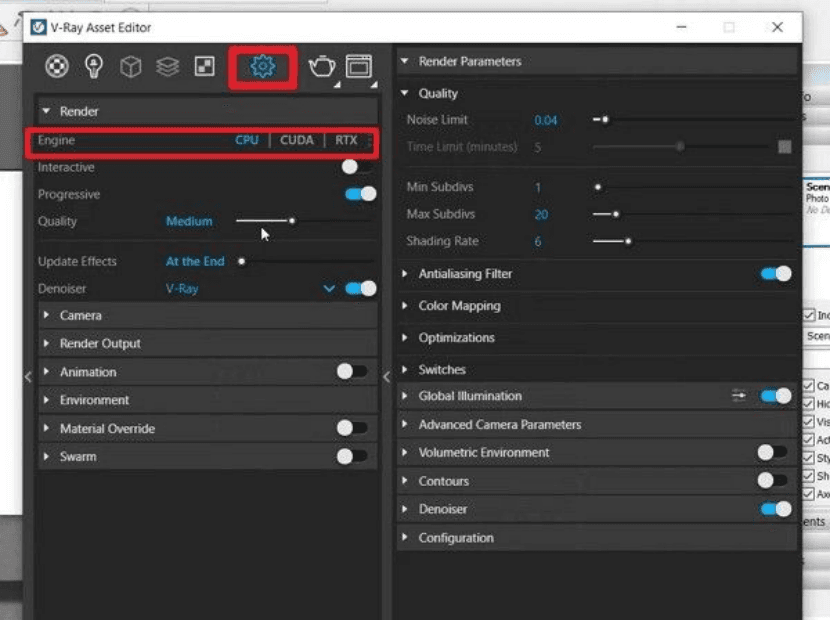830x620 pixels.
Task: Enable the Material Override toggle
Action: (353, 427)
